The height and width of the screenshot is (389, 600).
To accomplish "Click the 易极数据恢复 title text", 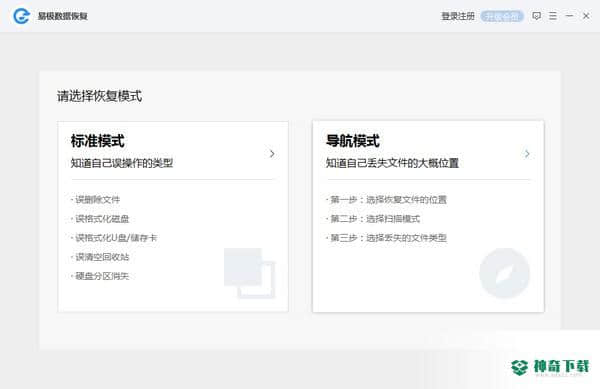I will [x=63, y=16].
